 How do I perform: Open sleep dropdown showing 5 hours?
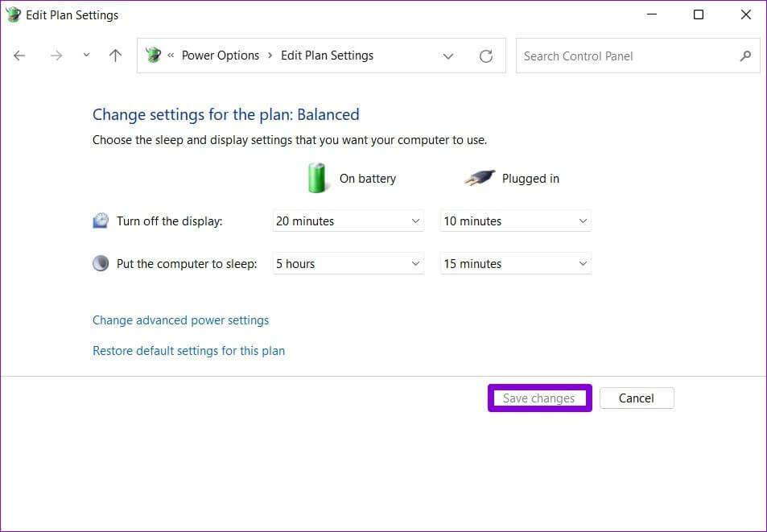click(348, 264)
